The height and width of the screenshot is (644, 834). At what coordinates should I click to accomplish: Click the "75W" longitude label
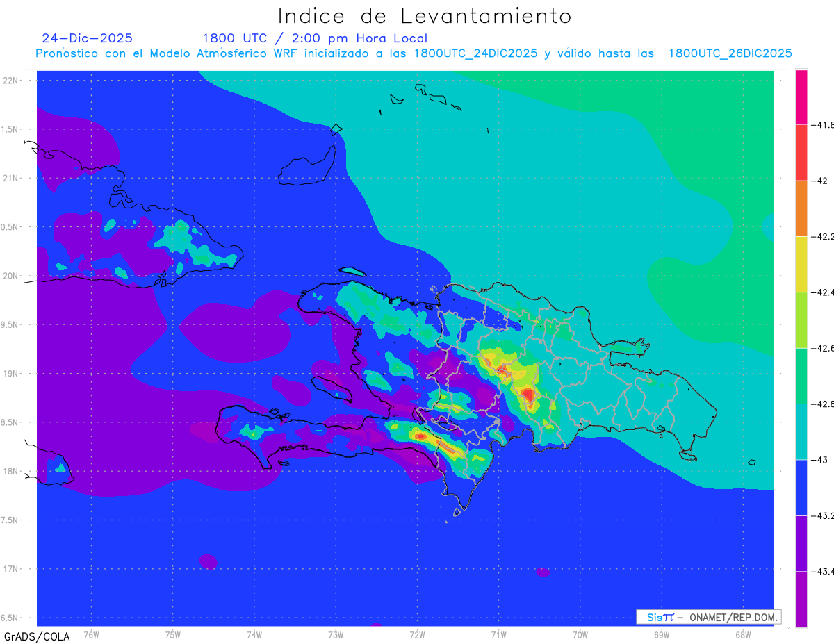tap(173, 634)
